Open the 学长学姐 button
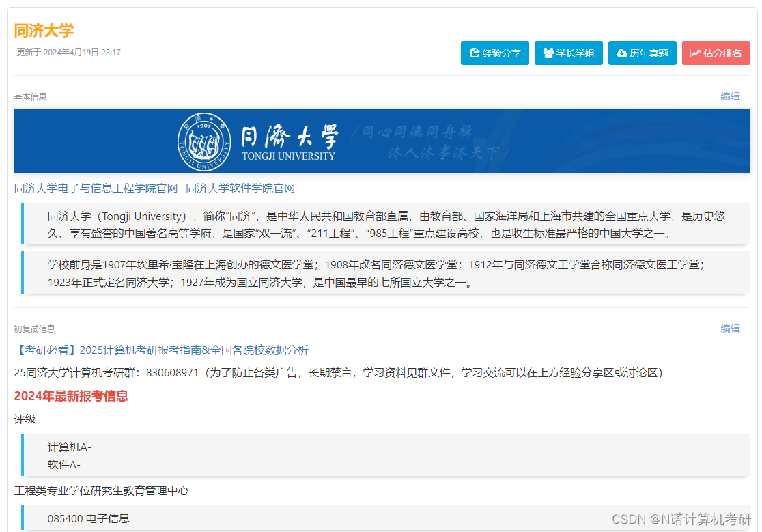The image size is (762, 532). pyautogui.click(x=569, y=53)
